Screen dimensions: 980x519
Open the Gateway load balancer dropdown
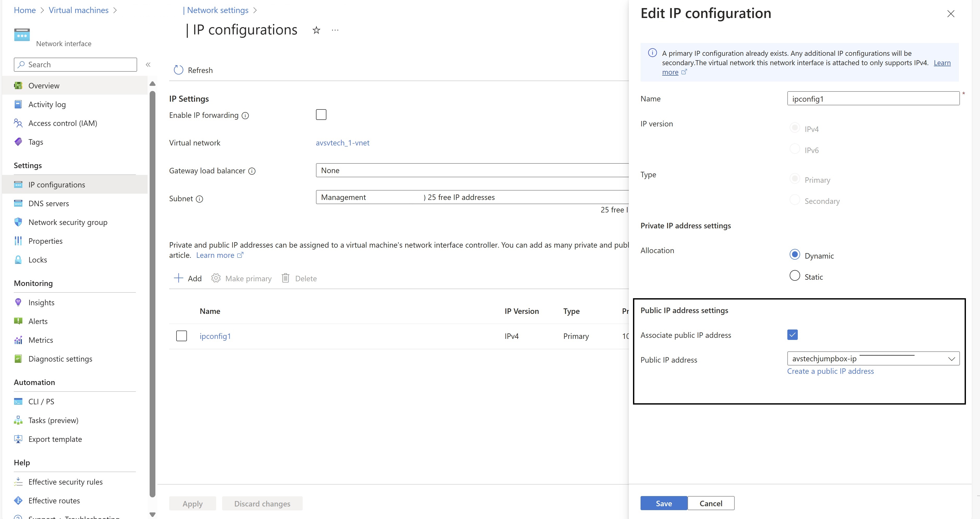[x=472, y=170]
